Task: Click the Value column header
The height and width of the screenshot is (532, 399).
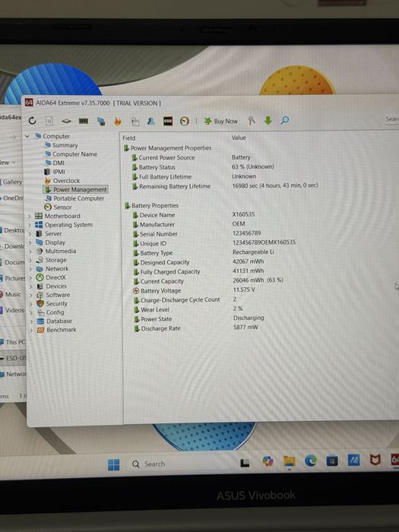Action: (x=239, y=138)
